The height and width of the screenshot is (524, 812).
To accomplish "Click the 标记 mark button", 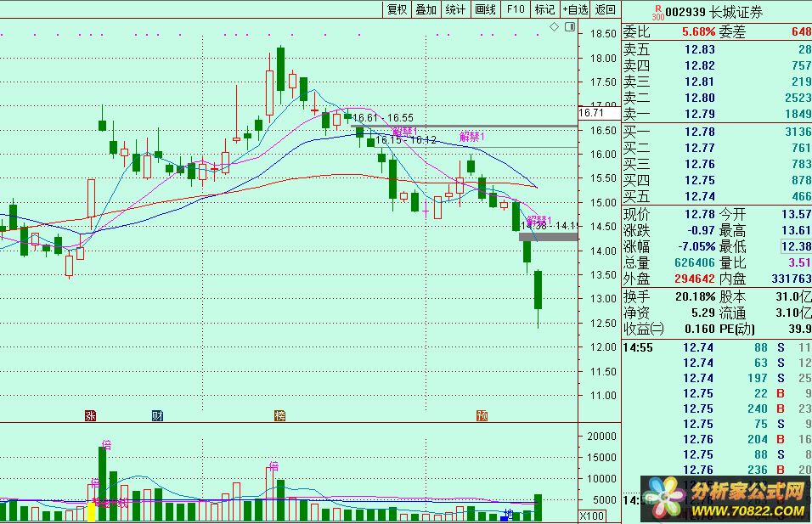I will point(544,9).
